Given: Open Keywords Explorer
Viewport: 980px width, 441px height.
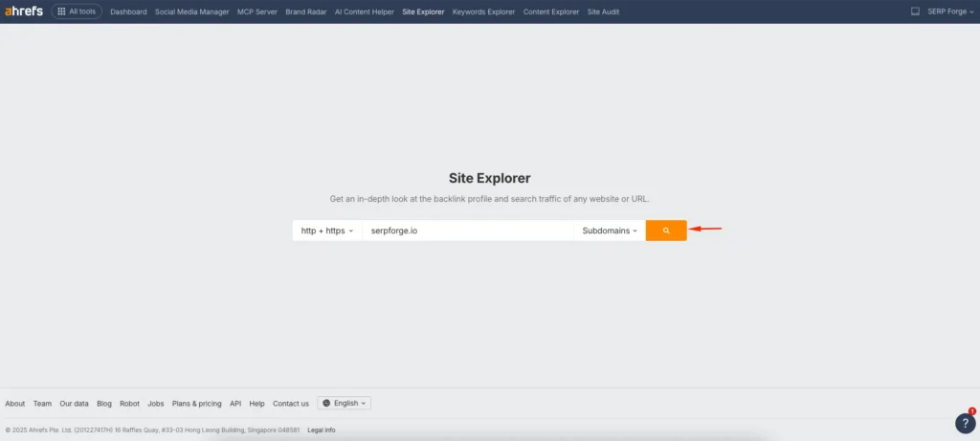Looking at the screenshot, I should [483, 11].
